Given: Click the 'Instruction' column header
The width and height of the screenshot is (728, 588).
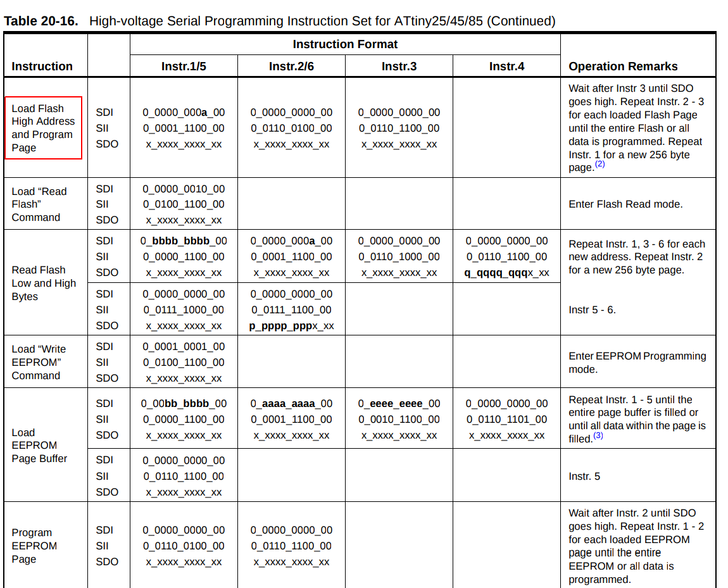Looking at the screenshot, I should pyautogui.click(x=42, y=66).
